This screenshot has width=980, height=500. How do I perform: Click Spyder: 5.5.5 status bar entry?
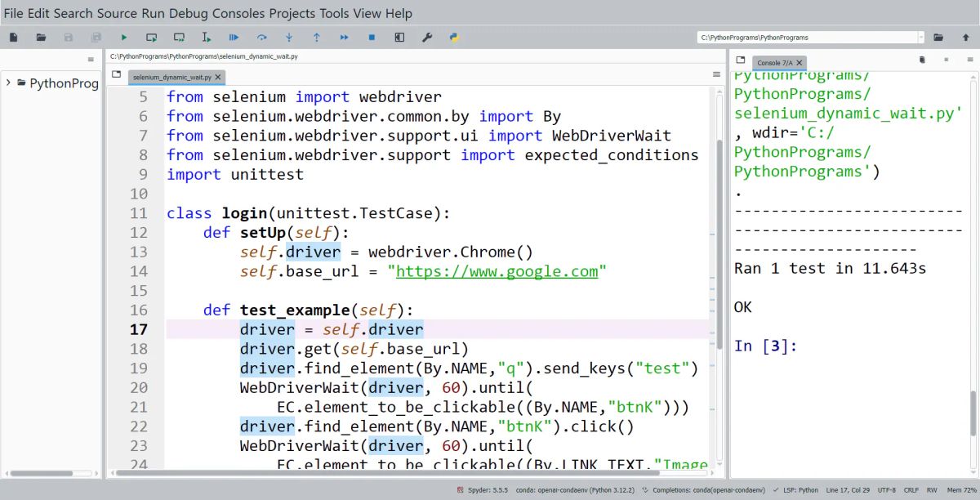click(x=482, y=490)
